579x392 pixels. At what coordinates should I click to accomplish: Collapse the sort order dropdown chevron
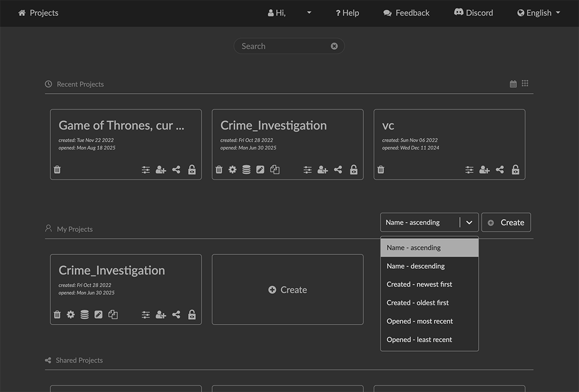(469, 223)
